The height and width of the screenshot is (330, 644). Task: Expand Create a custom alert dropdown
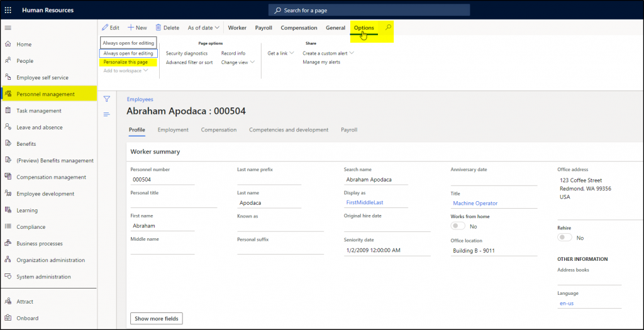click(x=328, y=53)
